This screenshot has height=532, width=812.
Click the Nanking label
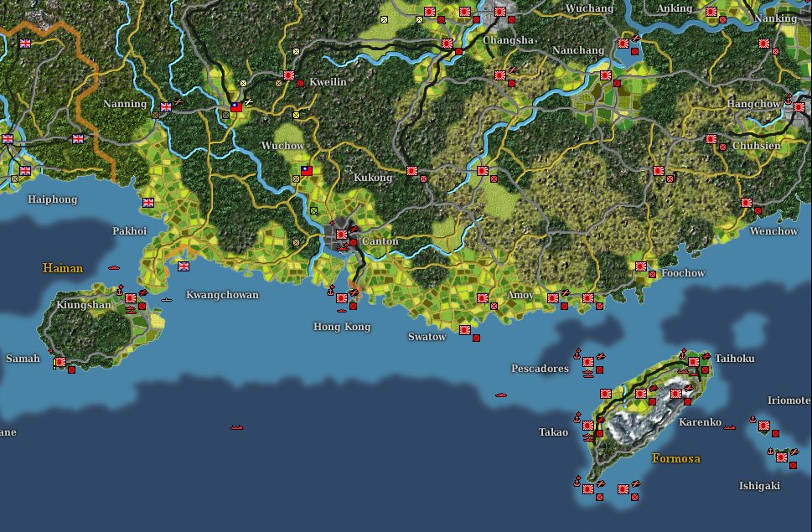pos(776,18)
